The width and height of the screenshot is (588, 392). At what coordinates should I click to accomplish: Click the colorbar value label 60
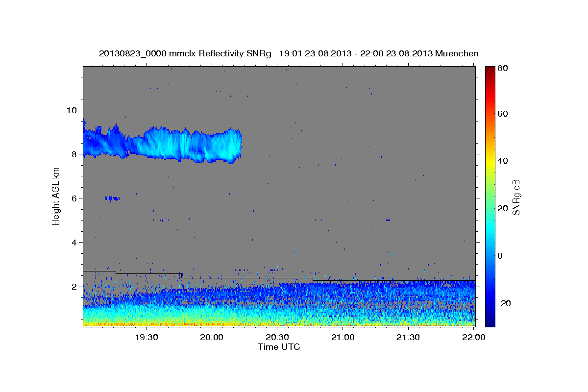(x=502, y=113)
